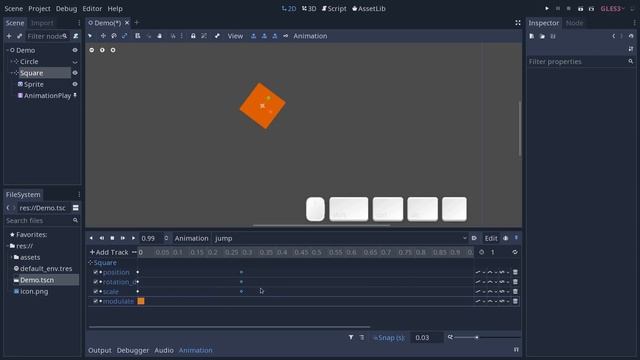Viewport: 640px width, 360px height.
Task: Collapse the Demo root node
Action: 7,50
